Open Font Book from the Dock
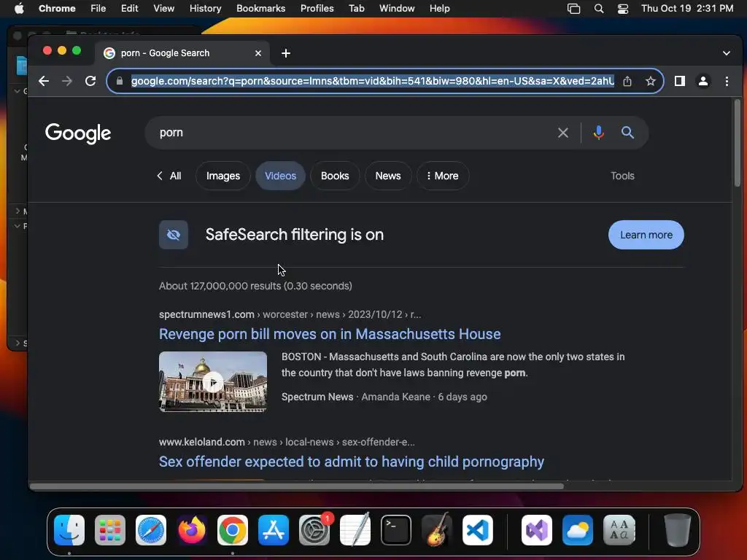 pyautogui.click(x=619, y=530)
